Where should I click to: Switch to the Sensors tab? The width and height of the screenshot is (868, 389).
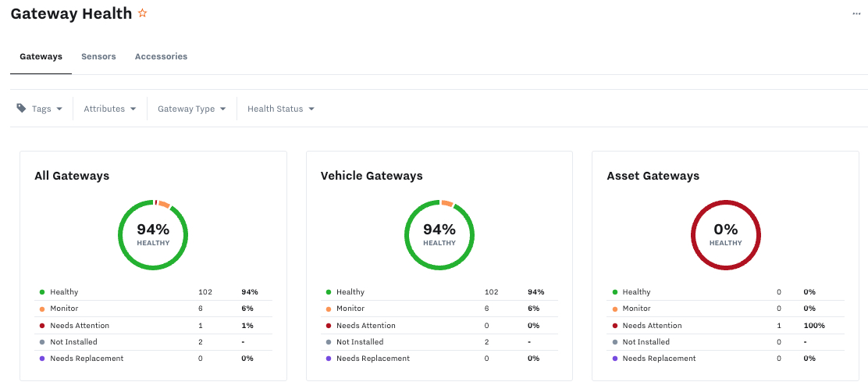(x=98, y=56)
